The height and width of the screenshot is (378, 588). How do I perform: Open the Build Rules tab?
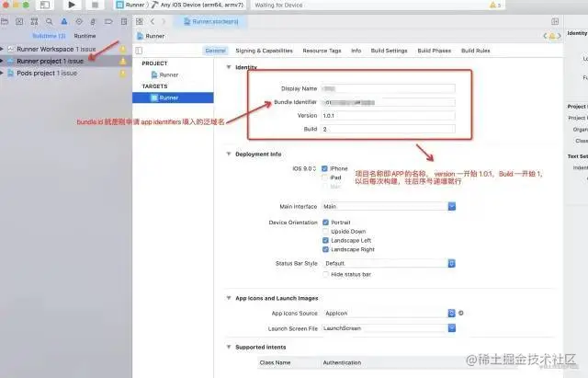point(476,51)
